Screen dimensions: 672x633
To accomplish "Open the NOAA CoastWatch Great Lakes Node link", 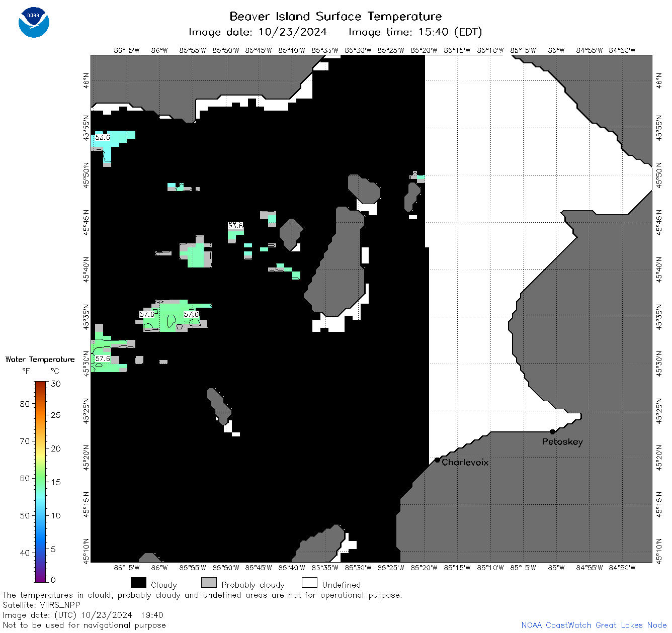I will coord(594,625).
